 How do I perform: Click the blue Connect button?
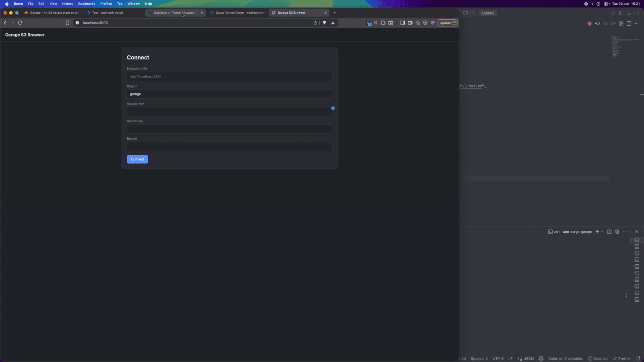click(137, 159)
